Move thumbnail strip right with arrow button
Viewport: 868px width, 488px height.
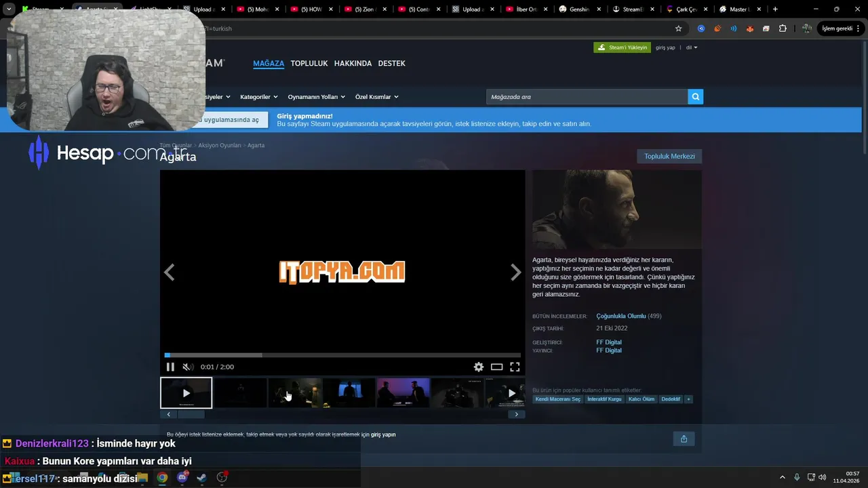coord(517,414)
